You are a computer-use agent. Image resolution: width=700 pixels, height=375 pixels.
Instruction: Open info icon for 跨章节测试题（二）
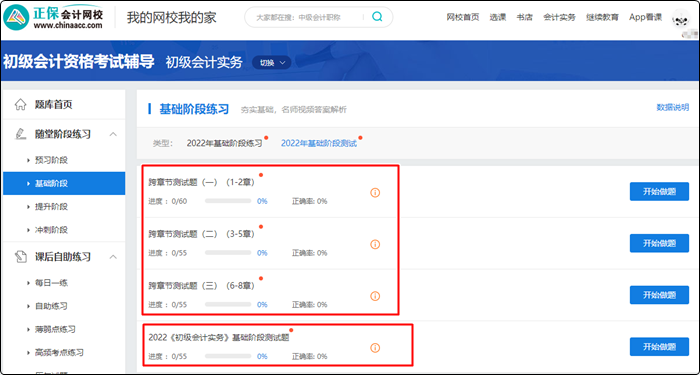pyautogui.click(x=375, y=244)
